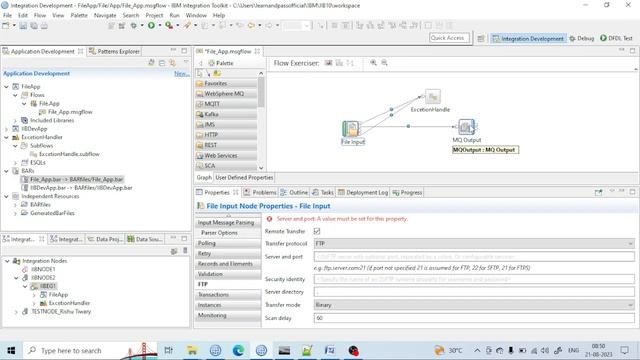Expand the WebSphere MQ palette drawer
640x360 pixels.
[x=226, y=93]
